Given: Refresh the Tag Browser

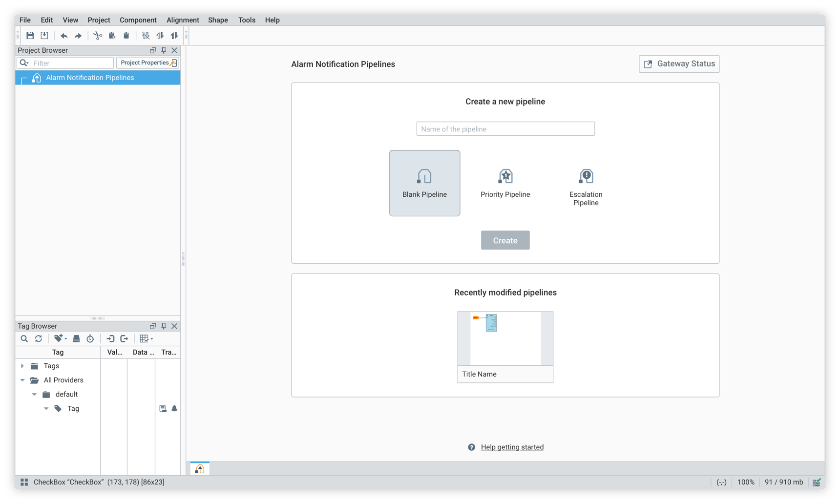Looking at the screenshot, I should point(39,338).
